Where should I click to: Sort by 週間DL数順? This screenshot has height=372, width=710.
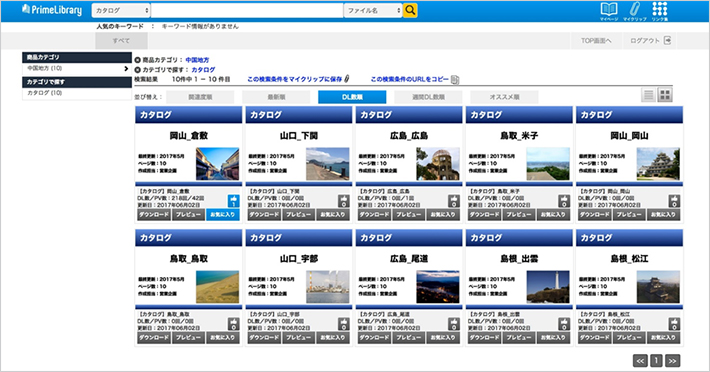[428, 97]
